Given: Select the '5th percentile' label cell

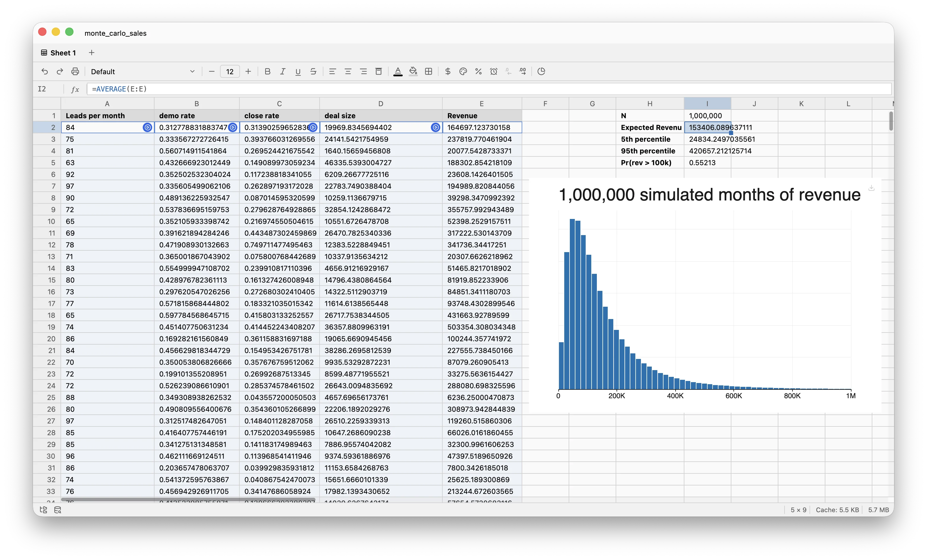Looking at the screenshot, I should 650,139.
